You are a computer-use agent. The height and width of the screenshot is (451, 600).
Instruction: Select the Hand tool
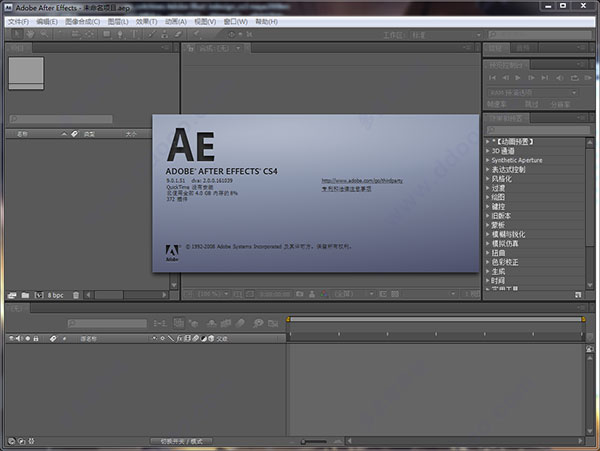tap(30, 34)
